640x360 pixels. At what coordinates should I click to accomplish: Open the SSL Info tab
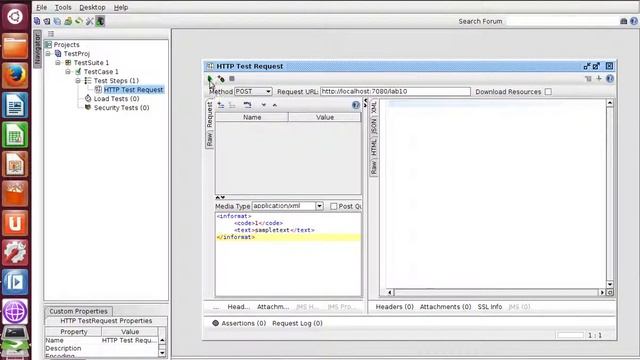click(490, 307)
